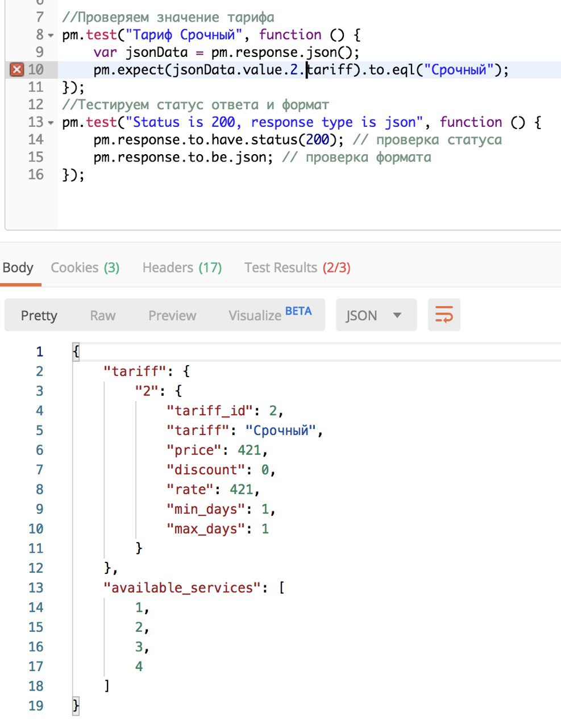
Task: Click the "available_services" key in response
Action: pyautogui.click(x=181, y=588)
